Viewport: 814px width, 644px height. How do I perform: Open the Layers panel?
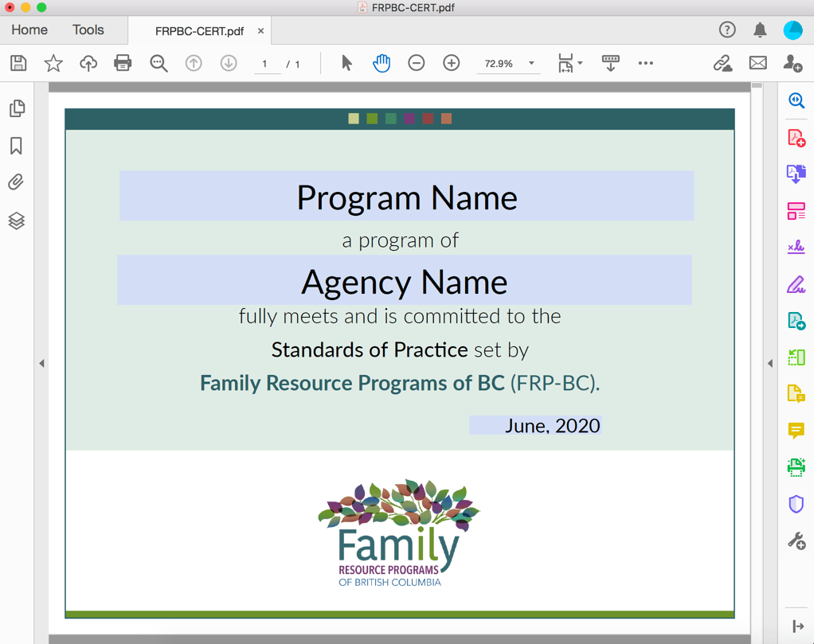(17, 221)
